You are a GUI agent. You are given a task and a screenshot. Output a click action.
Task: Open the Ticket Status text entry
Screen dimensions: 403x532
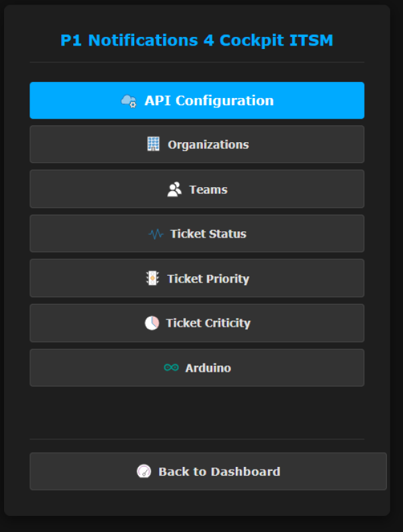pyautogui.click(x=208, y=234)
